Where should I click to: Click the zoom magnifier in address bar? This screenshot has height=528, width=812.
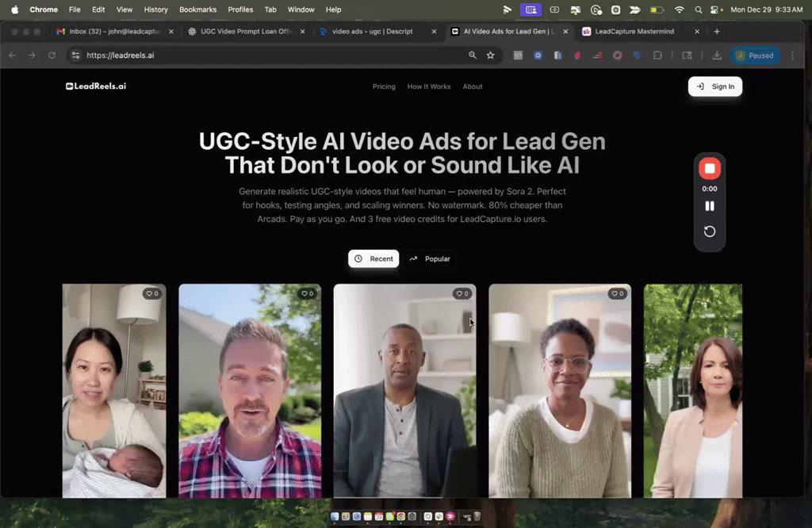click(x=473, y=55)
